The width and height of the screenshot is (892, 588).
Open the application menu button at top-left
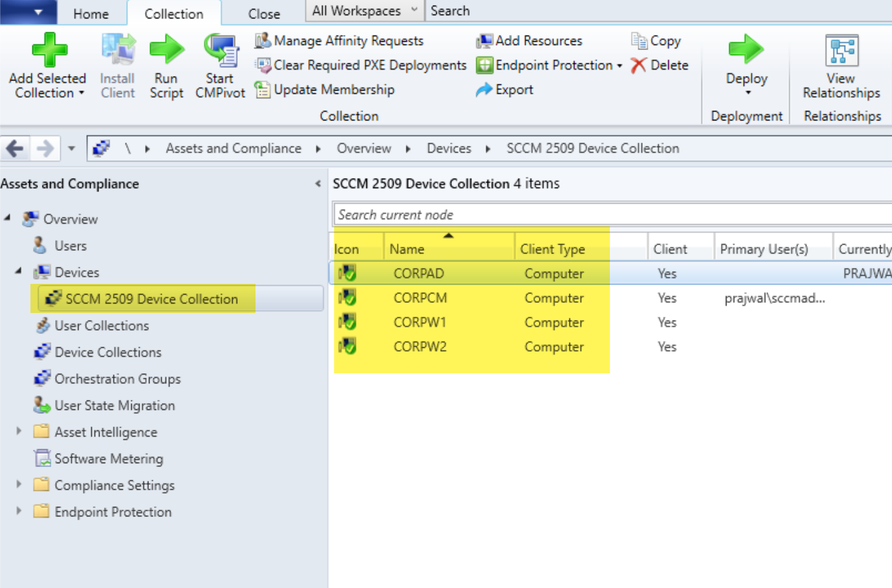click(x=29, y=12)
